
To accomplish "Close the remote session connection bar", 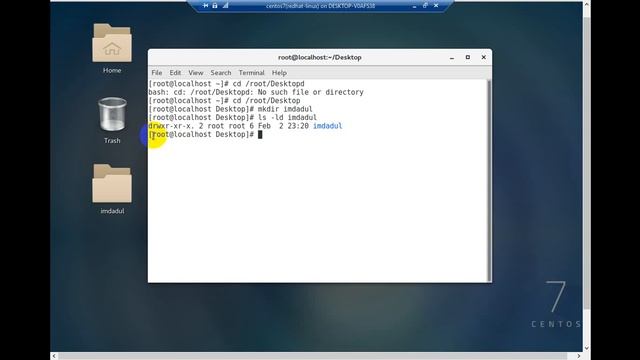I will 436,6.
